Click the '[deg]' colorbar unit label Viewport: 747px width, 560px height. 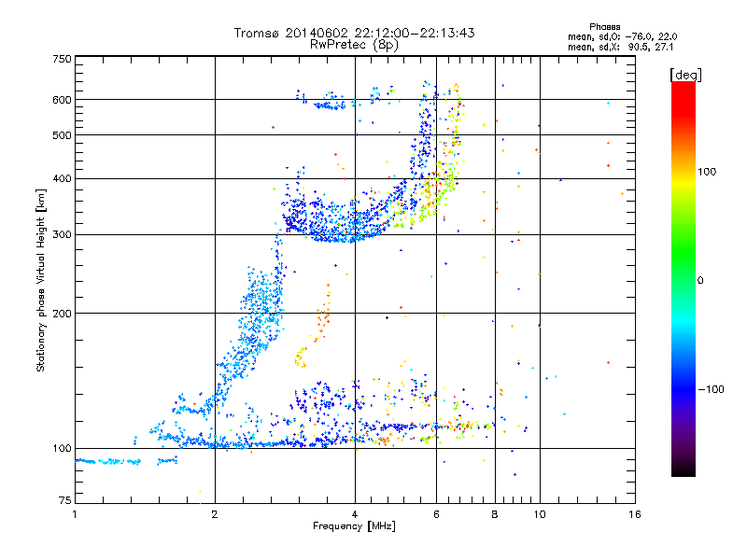[x=685, y=75]
